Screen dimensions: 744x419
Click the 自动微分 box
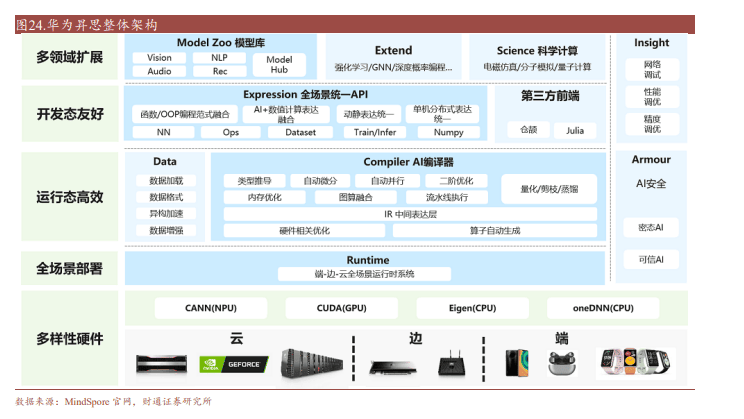(320, 181)
